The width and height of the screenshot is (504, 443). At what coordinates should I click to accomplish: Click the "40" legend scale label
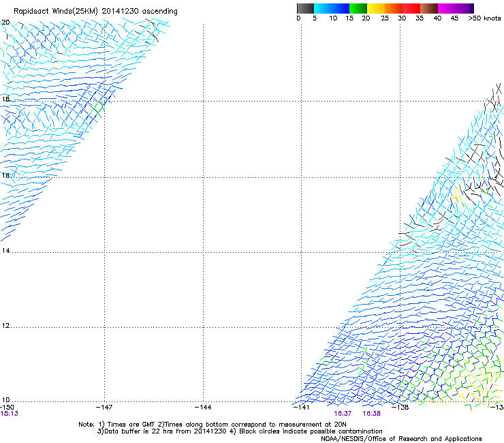click(x=437, y=18)
